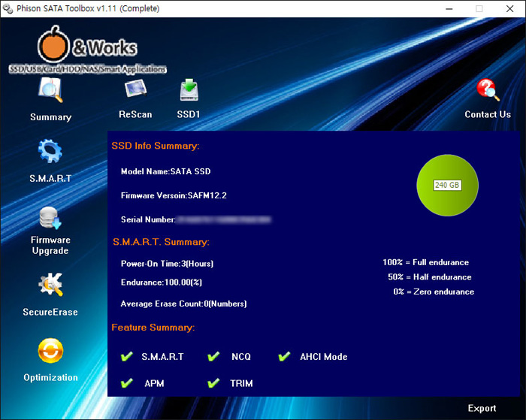Click the Endurance:100.00(%) value

point(162,283)
